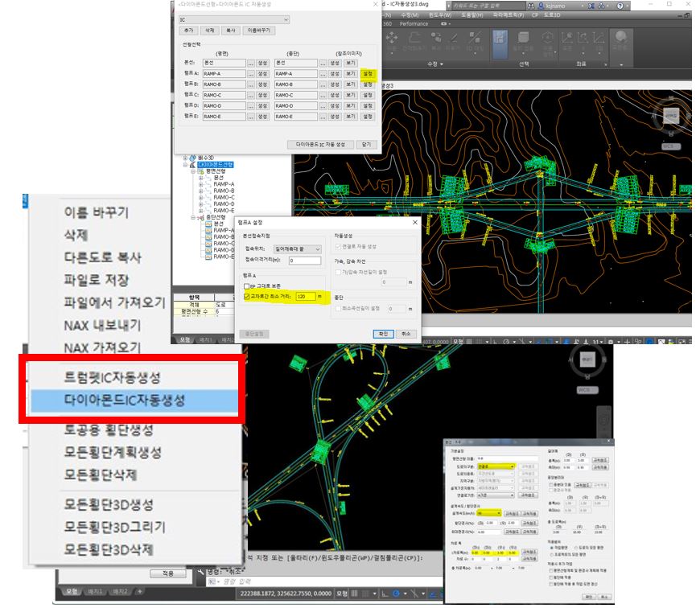Open the 파라메트릭(P) menu
Image resolution: width=700 pixels, height=608 pixels.
(x=509, y=15)
